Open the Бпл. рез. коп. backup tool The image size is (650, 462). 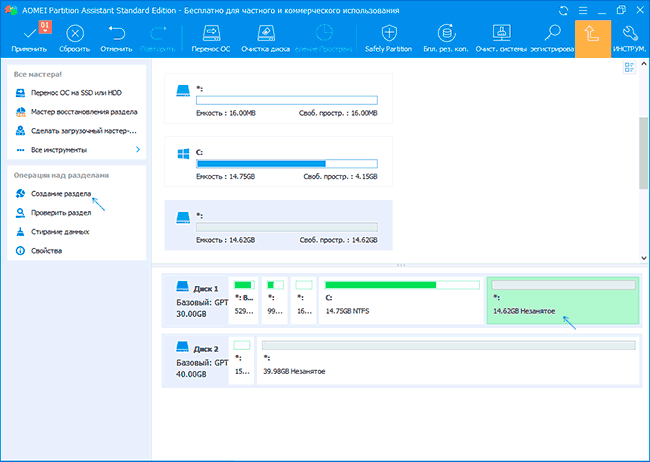coord(446,39)
